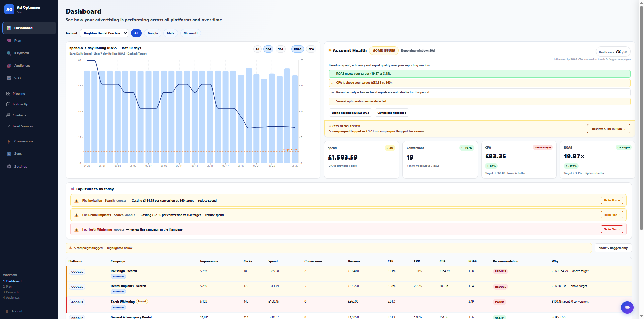Click the Spend column header

pos(273,261)
